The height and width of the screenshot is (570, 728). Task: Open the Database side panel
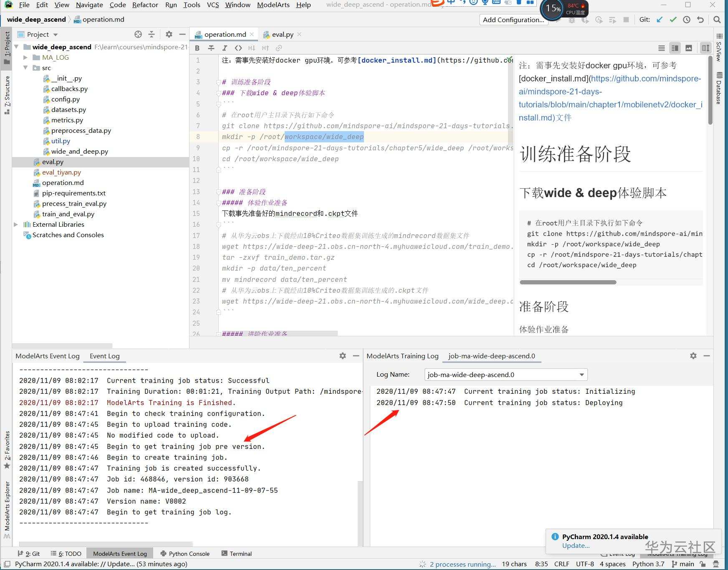point(719,88)
